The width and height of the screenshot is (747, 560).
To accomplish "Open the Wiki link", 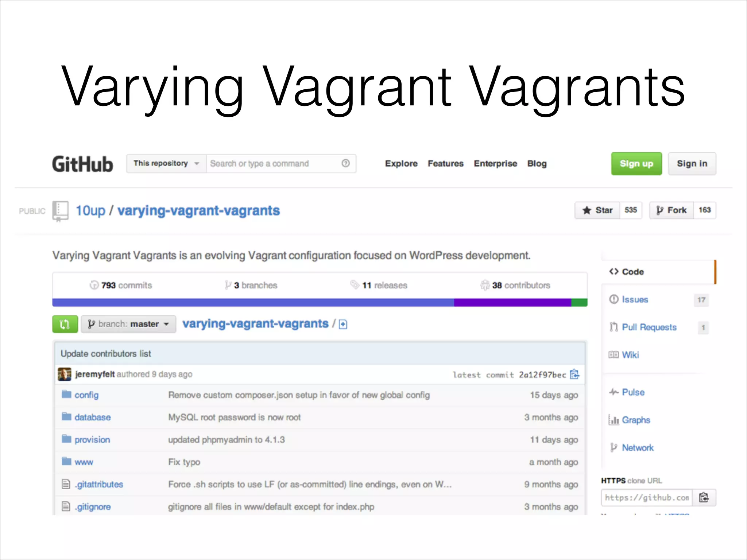I will click(630, 355).
